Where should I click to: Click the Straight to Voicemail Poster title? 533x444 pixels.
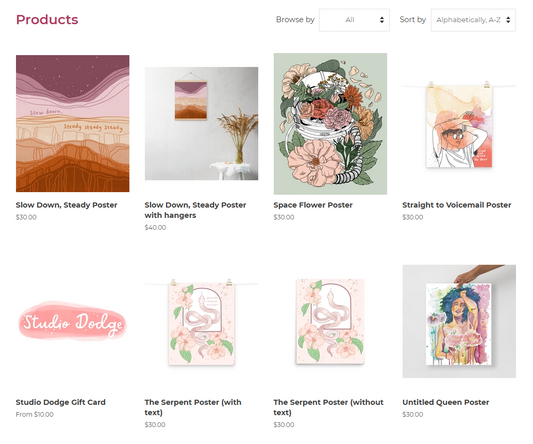coord(457,205)
